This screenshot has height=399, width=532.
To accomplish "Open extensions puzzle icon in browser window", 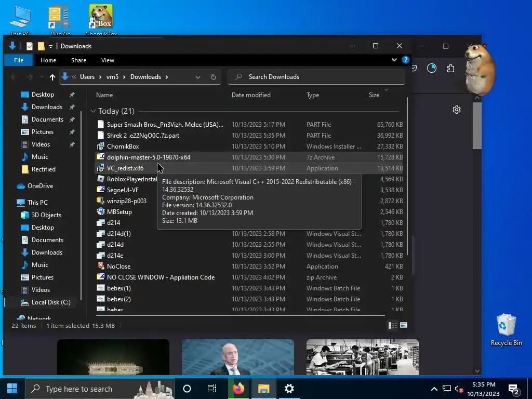I will click(x=450, y=68).
